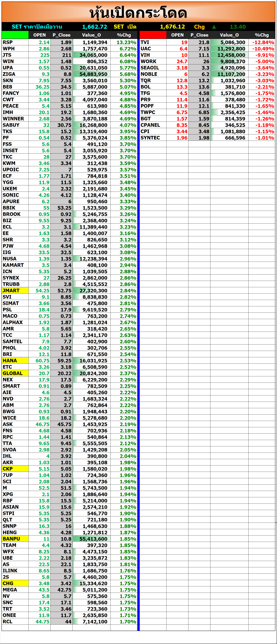Image resolution: width=277 pixels, height=644 pixels.
Task: Select the NOBLE value 11,107,200 cell
Action: (x=229, y=74)
